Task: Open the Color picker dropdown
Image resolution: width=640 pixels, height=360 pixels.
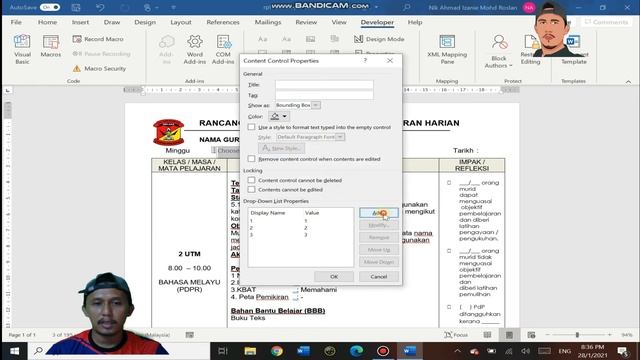Action: [x=284, y=116]
